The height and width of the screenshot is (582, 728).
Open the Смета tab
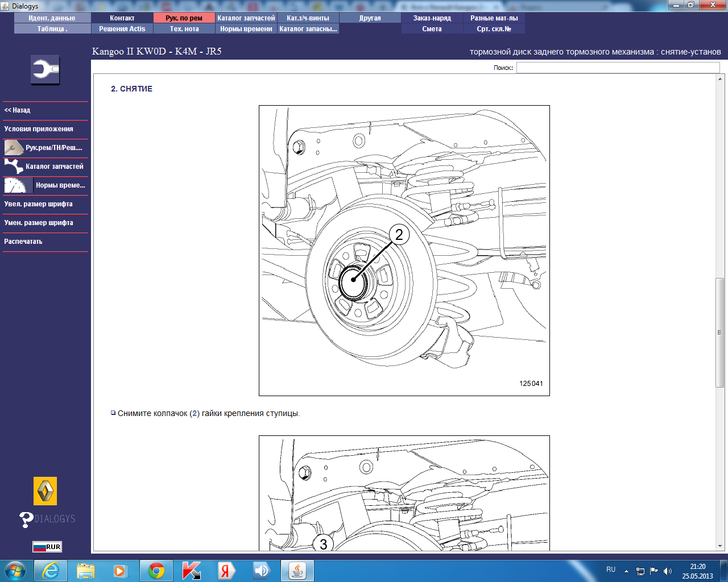coord(432,29)
